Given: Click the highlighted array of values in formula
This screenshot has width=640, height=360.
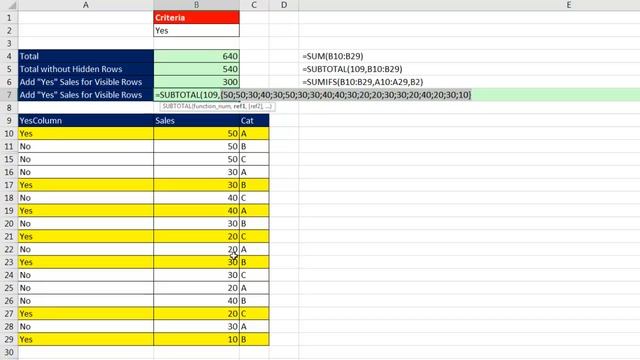Looking at the screenshot, I should pyautogui.click(x=346, y=95).
